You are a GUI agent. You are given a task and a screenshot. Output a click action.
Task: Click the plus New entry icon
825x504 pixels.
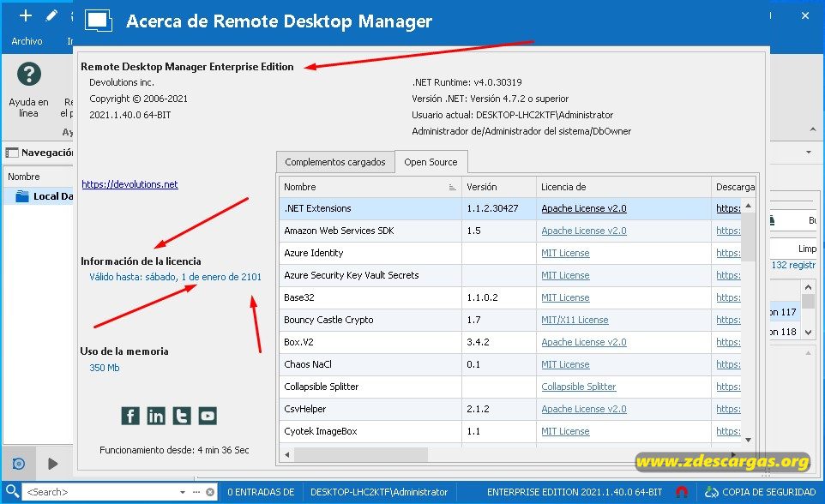[25, 15]
